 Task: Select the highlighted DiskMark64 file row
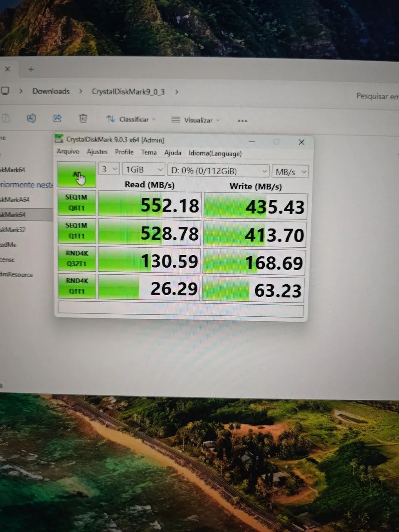pyautogui.click(x=26, y=214)
